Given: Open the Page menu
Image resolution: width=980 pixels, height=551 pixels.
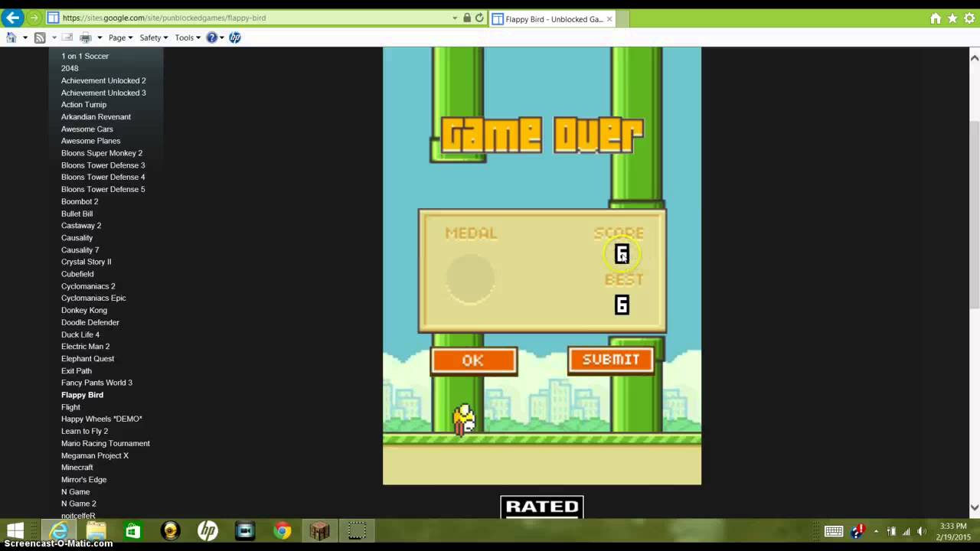Looking at the screenshot, I should point(120,37).
